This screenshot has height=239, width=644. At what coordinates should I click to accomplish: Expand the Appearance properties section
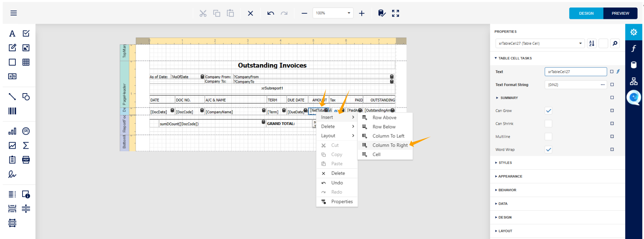(x=510, y=176)
